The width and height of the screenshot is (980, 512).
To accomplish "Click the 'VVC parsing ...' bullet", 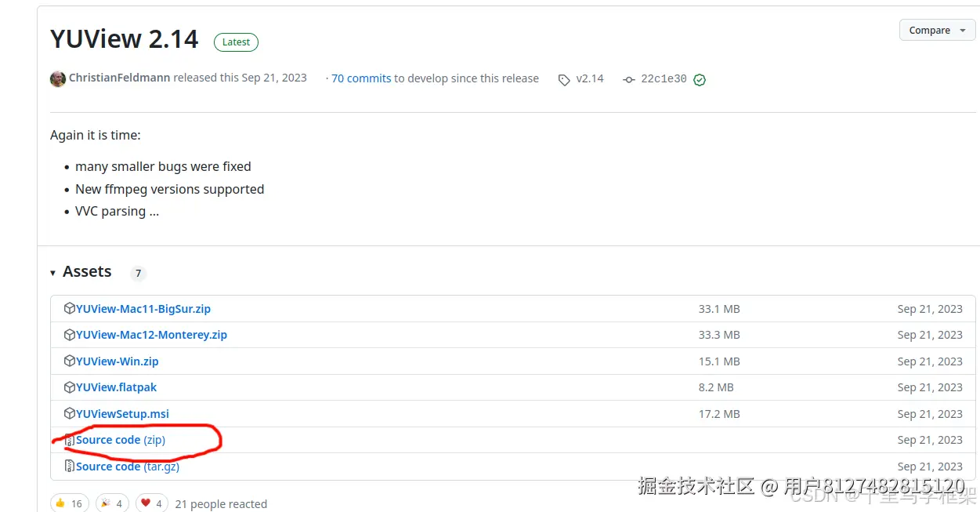I will pos(117,211).
